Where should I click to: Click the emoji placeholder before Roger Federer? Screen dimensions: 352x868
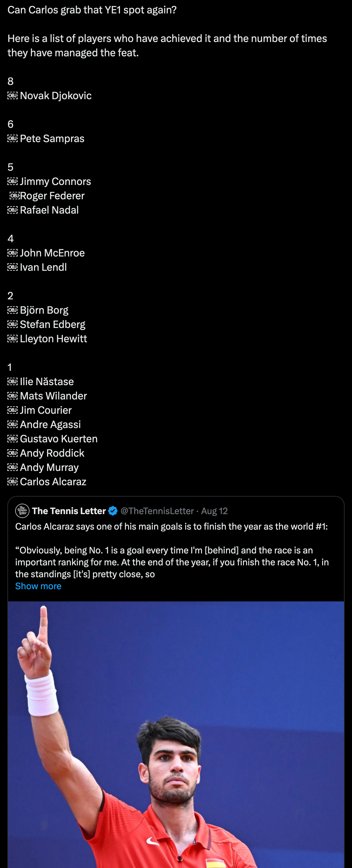click(x=15, y=196)
